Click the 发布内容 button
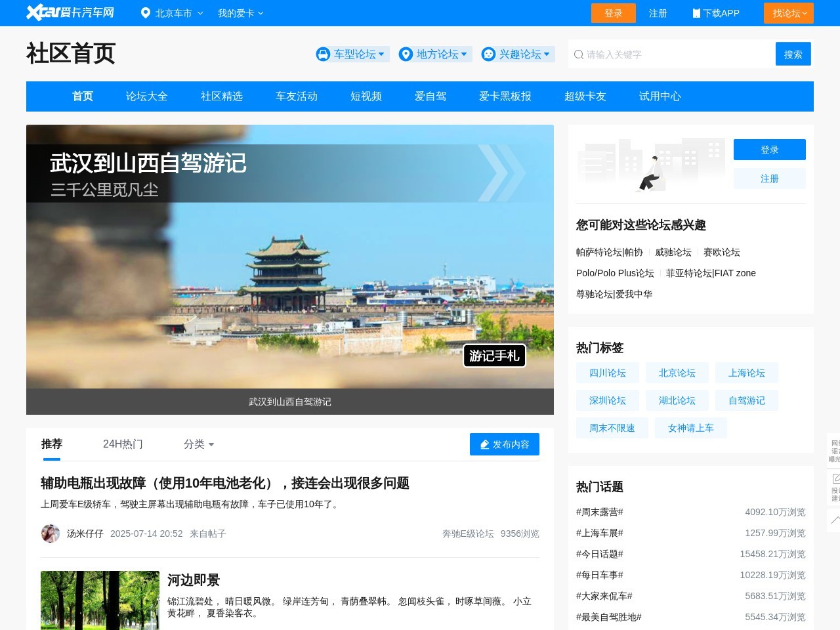Image resolution: width=840 pixels, height=630 pixels. pos(505,444)
